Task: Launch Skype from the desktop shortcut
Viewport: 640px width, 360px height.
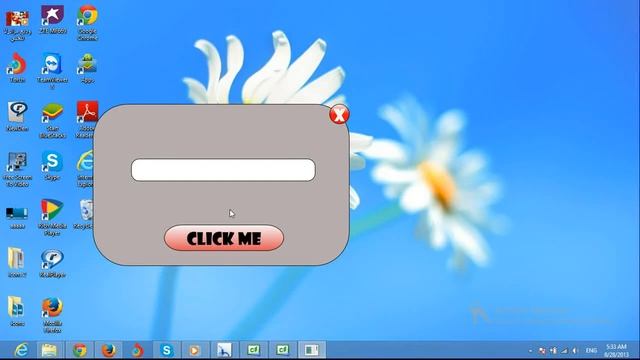Action: pos(52,165)
